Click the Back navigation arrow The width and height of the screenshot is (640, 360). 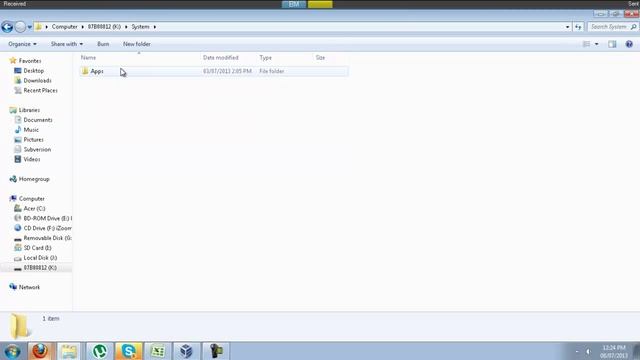point(7,27)
